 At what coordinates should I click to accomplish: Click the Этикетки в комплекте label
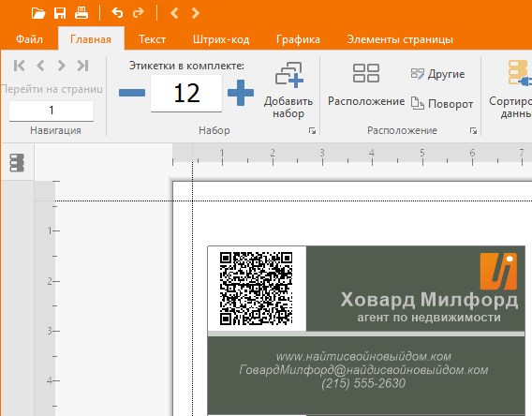(186, 66)
